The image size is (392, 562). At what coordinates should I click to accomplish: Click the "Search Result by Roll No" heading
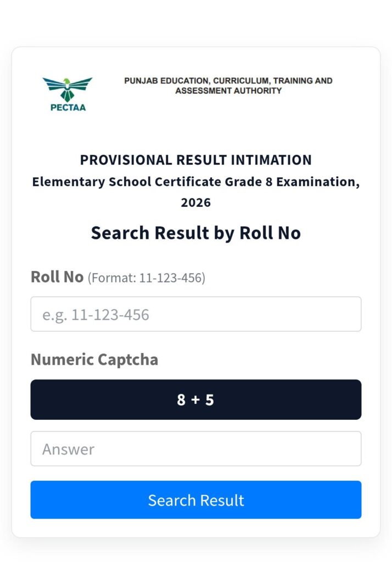(196, 233)
